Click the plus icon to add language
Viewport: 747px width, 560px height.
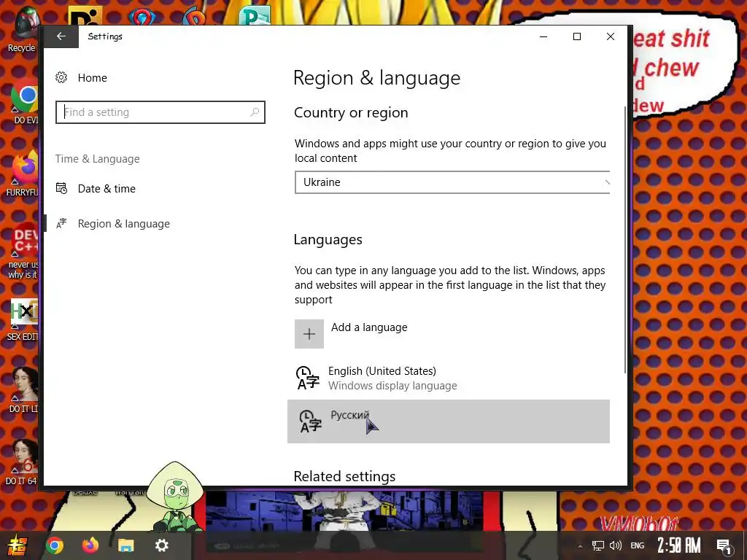[x=309, y=334]
